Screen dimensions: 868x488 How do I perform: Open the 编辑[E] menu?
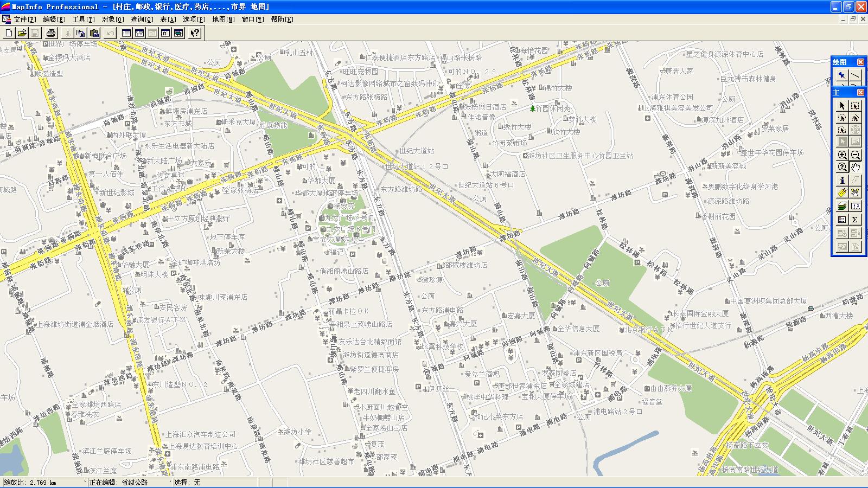click(54, 20)
